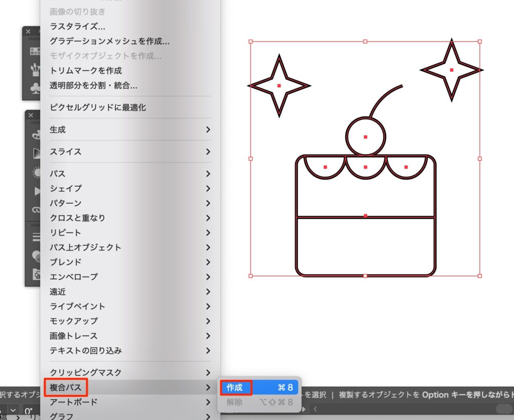Open the Color palette panel icon

point(36,134)
